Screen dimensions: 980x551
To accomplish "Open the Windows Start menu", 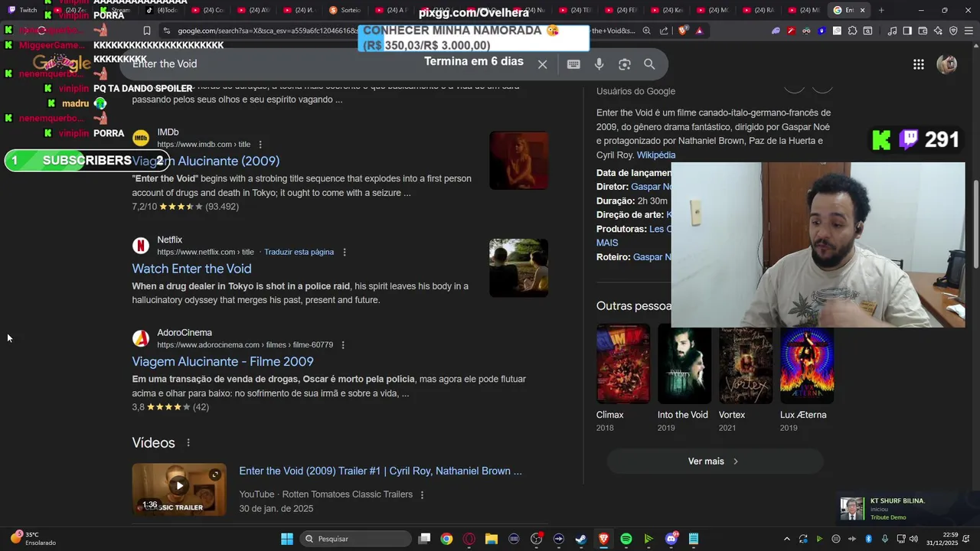I will point(287,539).
